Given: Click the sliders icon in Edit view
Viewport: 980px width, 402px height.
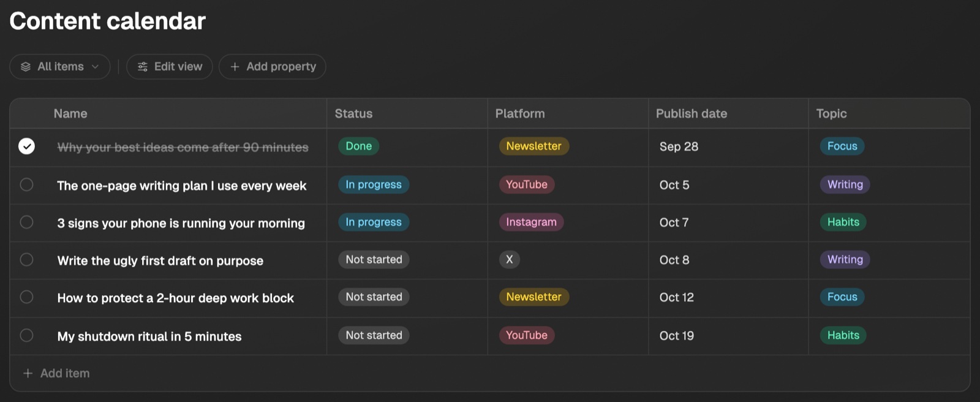Looking at the screenshot, I should [143, 67].
